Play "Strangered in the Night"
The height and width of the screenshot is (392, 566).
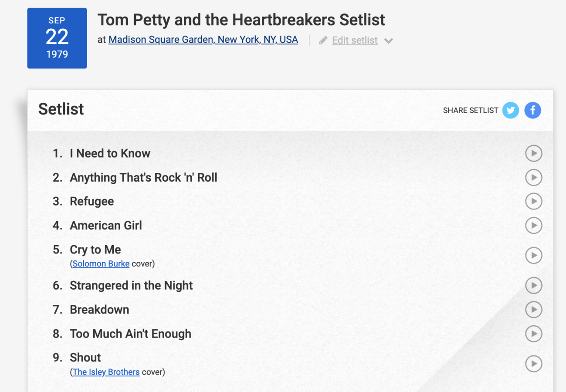(533, 285)
